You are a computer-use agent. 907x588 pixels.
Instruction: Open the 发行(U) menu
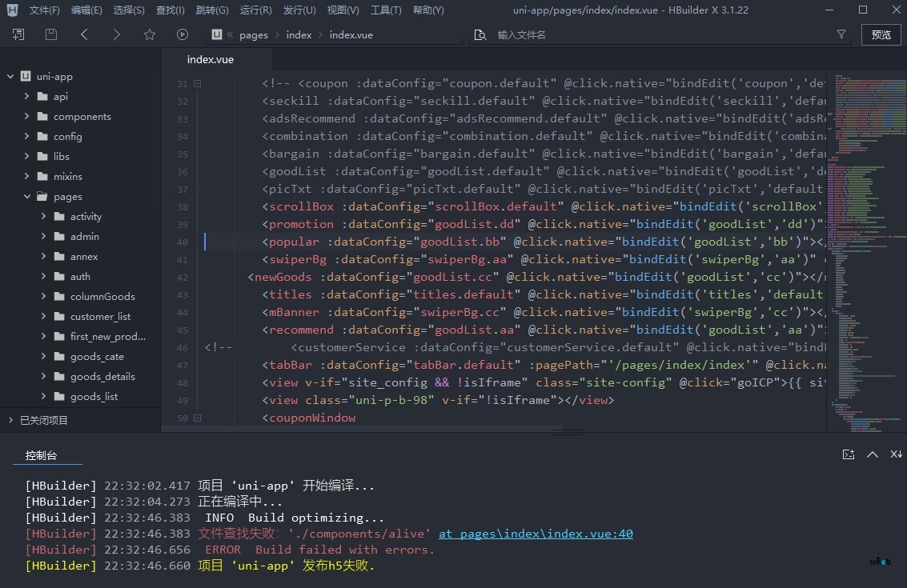[x=299, y=10]
